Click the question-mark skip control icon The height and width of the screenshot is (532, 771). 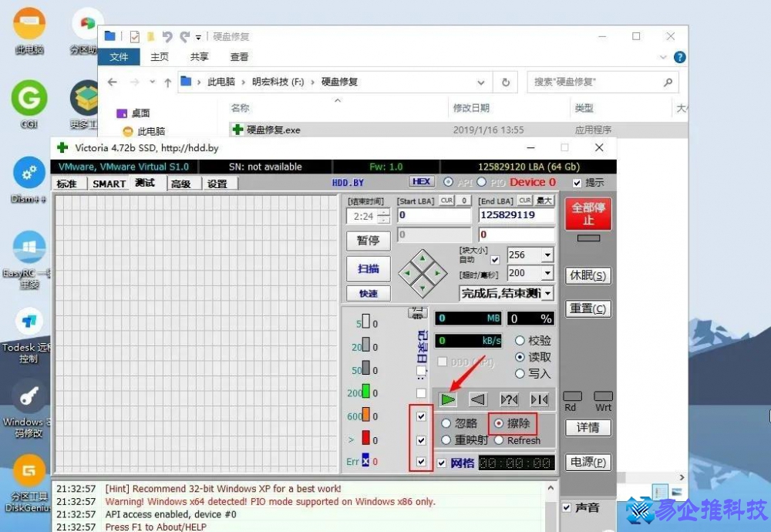509,399
